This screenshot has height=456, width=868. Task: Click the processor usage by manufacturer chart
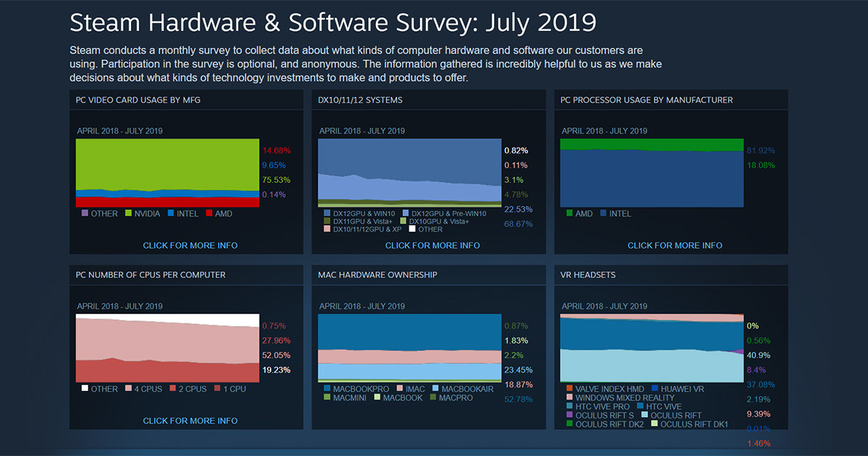[652, 173]
